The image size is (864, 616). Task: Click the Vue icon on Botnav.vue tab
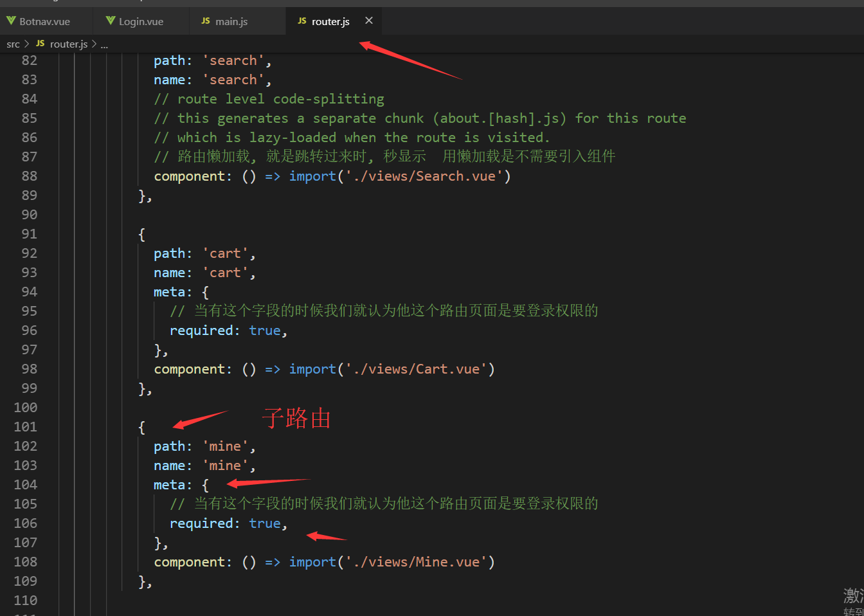point(11,21)
